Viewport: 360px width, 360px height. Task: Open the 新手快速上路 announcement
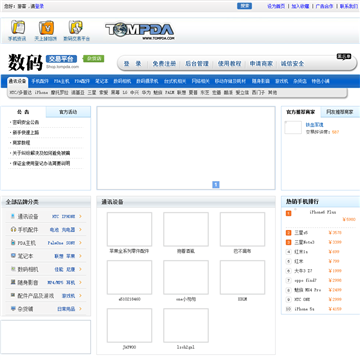click(26, 132)
